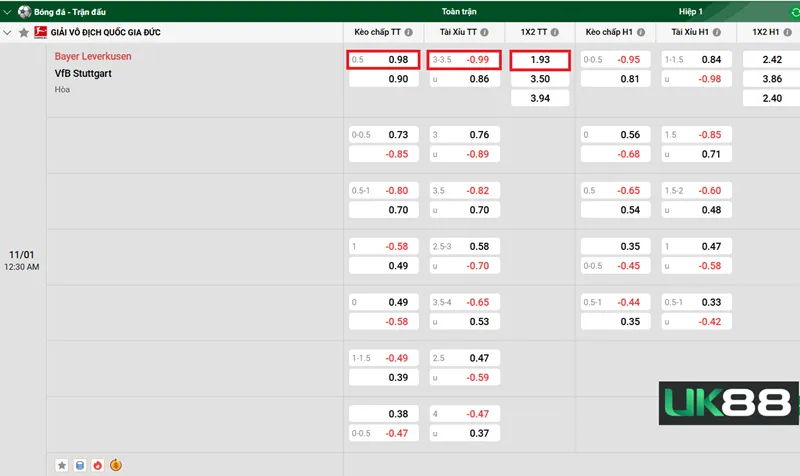Click the green refresh odds icon
This screenshot has width=800, height=476.
[792, 11]
